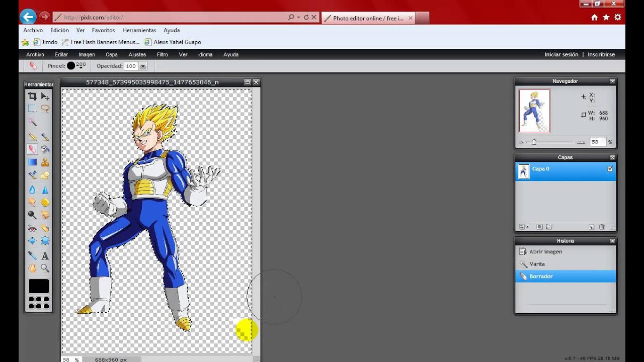Select the Magic Wand tool
Screen dimensions: 644x362
pos(32,122)
